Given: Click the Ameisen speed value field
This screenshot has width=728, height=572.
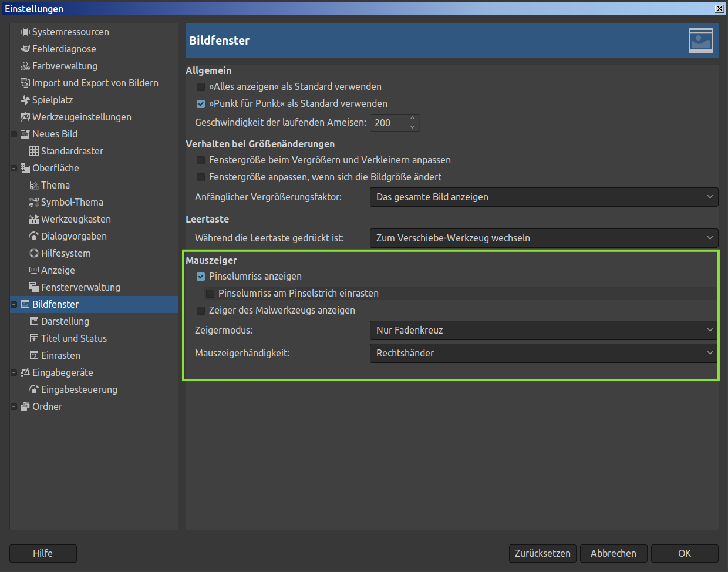Looking at the screenshot, I should (x=389, y=123).
